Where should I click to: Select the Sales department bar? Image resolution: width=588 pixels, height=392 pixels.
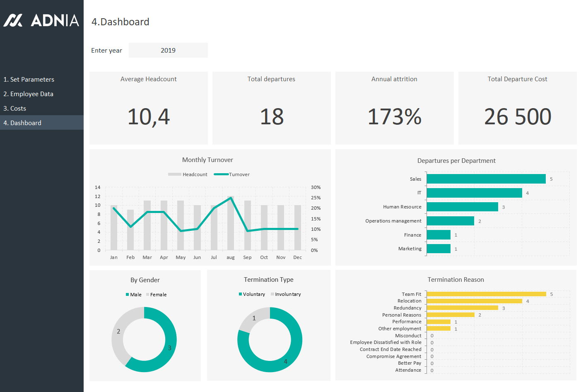click(486, 179)
